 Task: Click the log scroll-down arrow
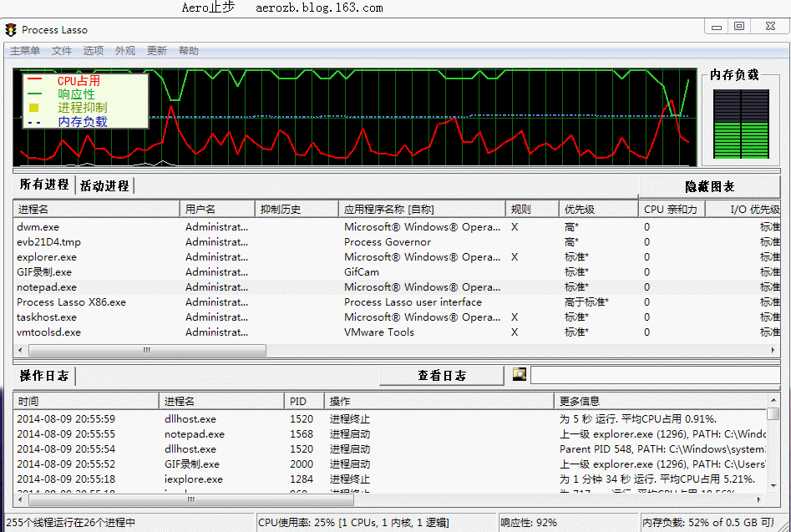(x=773, y=486)
